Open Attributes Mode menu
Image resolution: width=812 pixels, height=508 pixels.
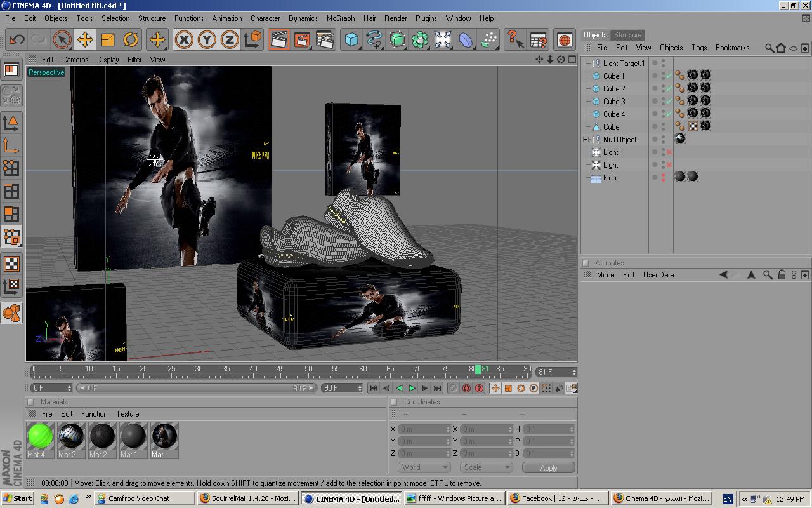tap(605, 275)
